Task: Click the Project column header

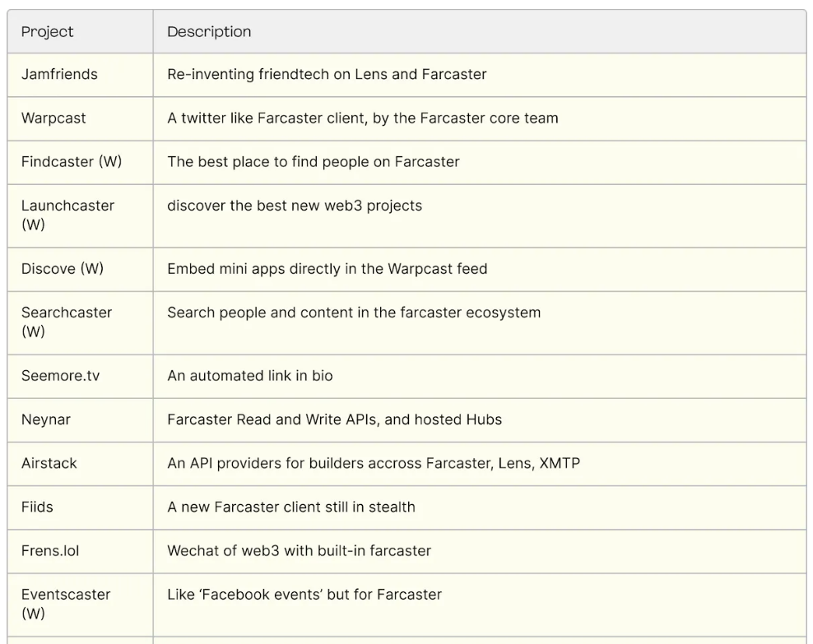Action: [48, 32]
